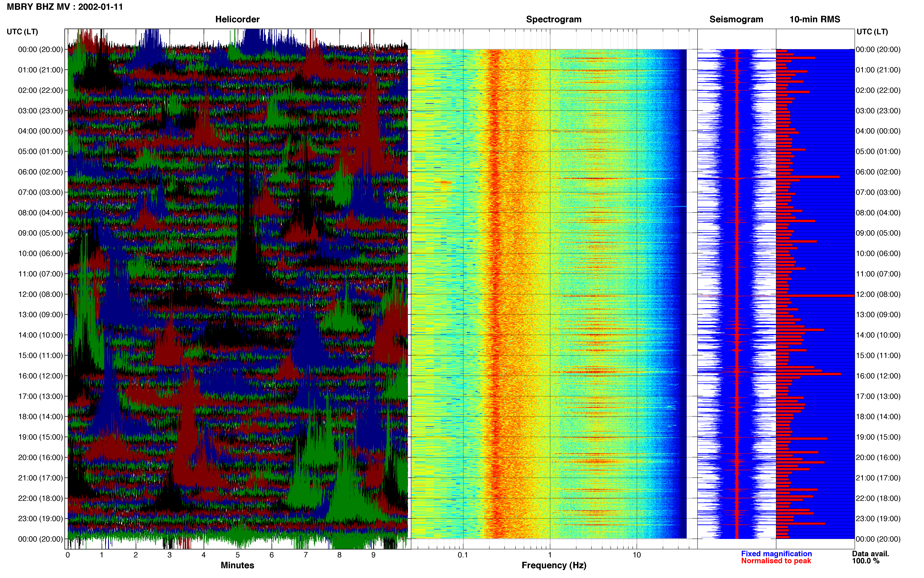The image size is (924, 578).
Task: Click the 'Minutes' x-axis label
Action: pyautogui.click(x=237, y=565)
